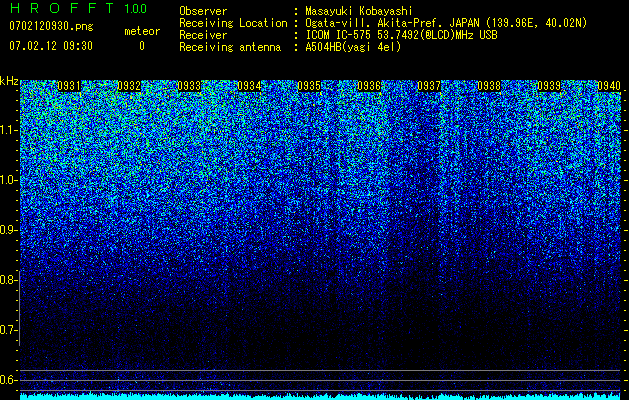Screen dimensions: 629x400
Task: Click the 'meteor' count label
Action: [142, 31]
